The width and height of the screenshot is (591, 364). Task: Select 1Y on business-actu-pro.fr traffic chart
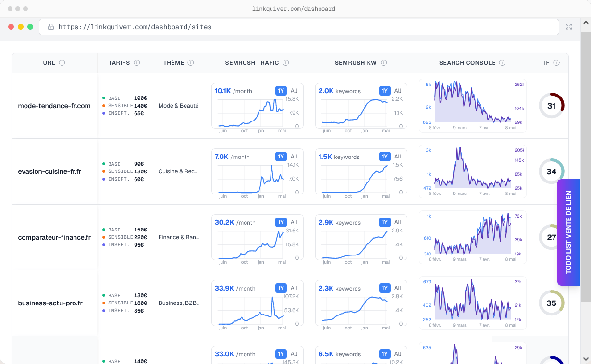pyautogui.click(x=281, y=288)
